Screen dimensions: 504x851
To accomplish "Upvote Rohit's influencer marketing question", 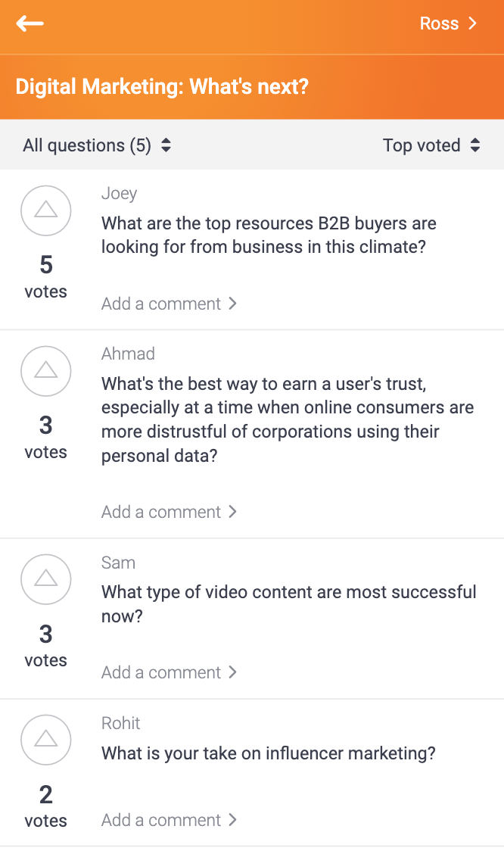I will pyautogui.click(x=46, y=740).
